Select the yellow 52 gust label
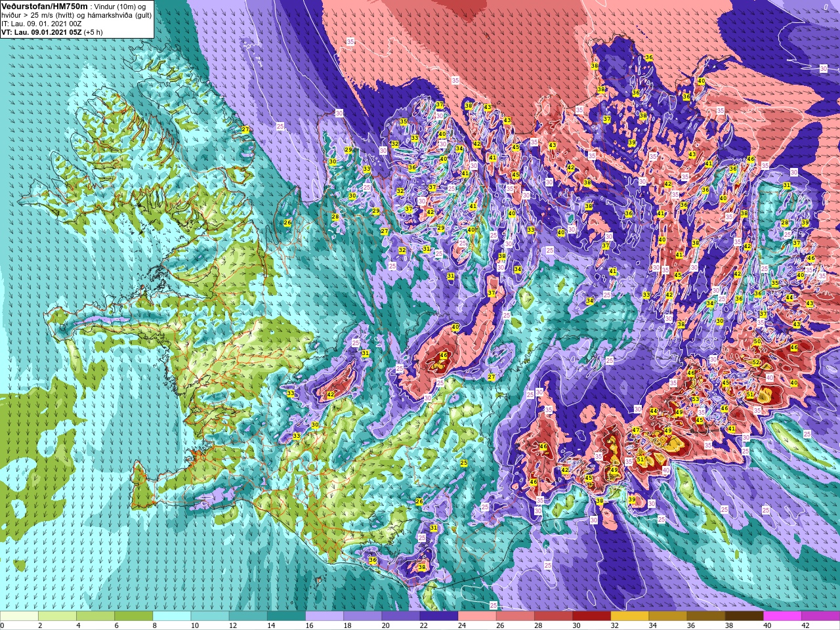Image resolution: width=840 pixels, height=630 pixels. tap(756, 363)
